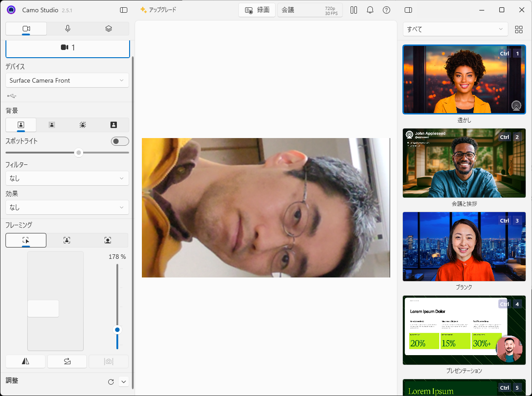Select the auto face-framing mode
This screenshot has width=532, height=396.
pyautogui.click(x=67, y=240)
